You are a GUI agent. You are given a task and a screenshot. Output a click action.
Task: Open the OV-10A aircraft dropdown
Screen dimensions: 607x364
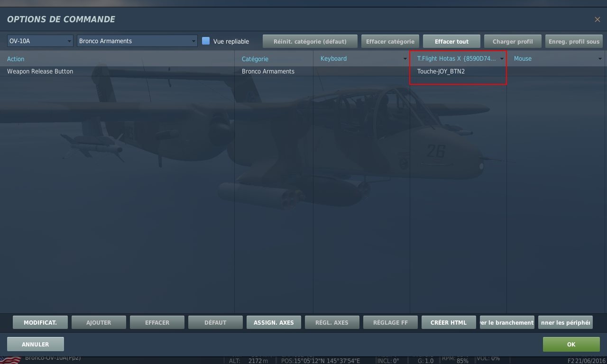pyautogui.click(x=40, y=41)
